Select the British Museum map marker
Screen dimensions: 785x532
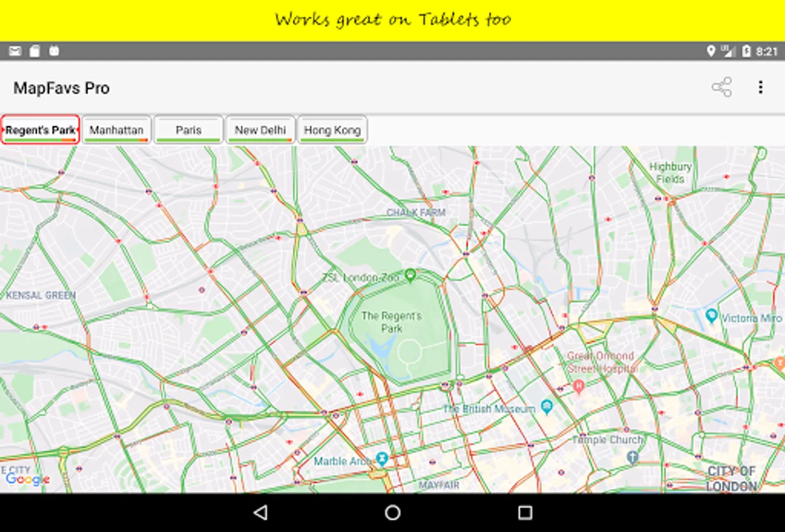(547, 407)
